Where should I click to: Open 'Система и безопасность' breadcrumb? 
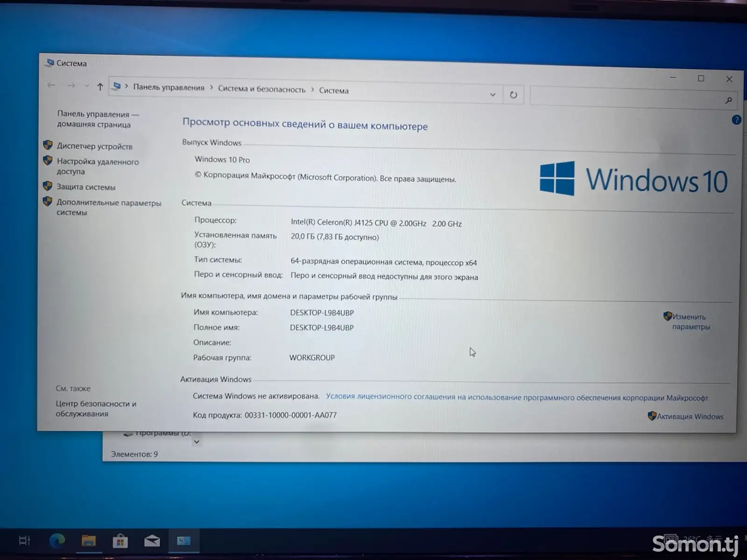point(261,89)
